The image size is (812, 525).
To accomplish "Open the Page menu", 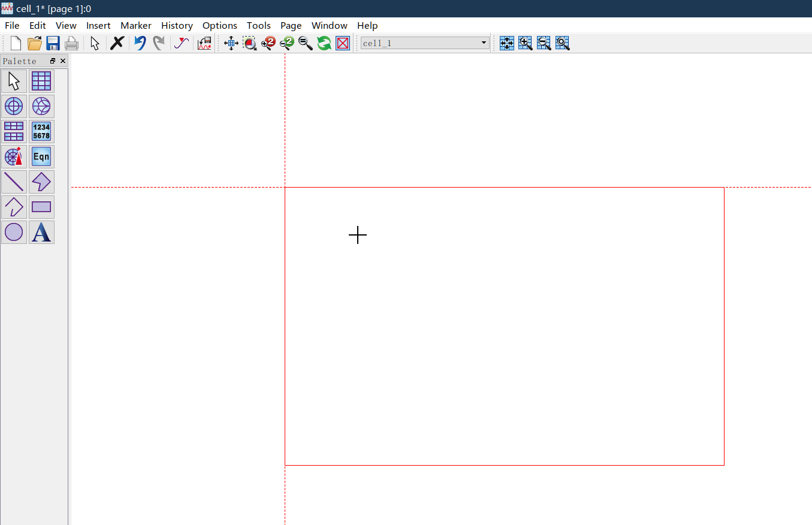I will pyautogui.click(x=291, y=25).
